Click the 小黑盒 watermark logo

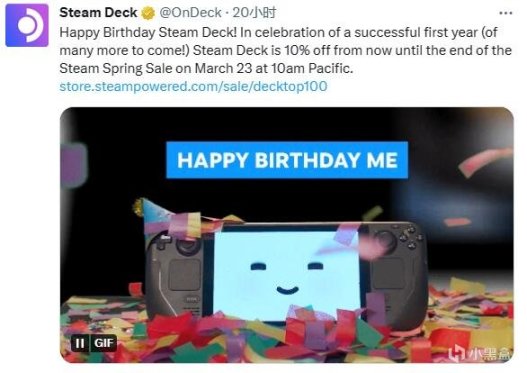click(480, 353)
